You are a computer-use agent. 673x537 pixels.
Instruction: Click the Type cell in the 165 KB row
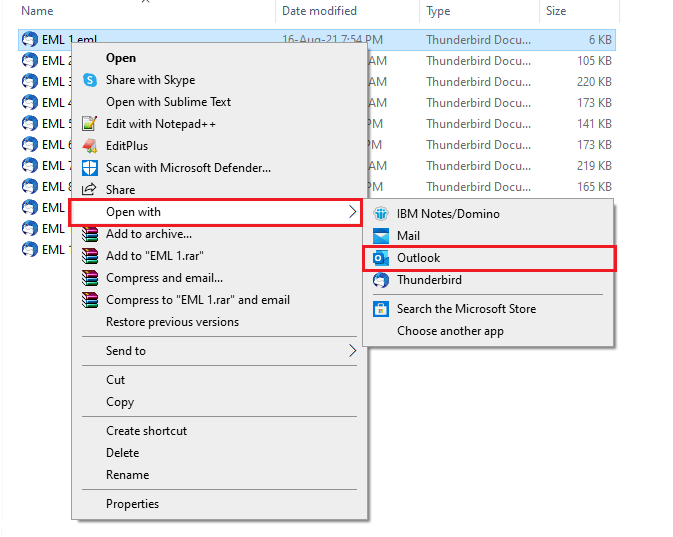point(479,187)
